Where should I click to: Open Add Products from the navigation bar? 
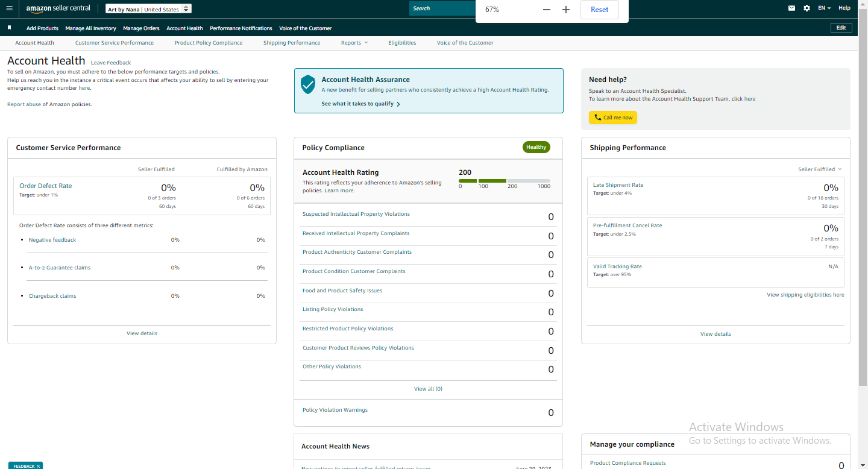[x=42, y=28]
